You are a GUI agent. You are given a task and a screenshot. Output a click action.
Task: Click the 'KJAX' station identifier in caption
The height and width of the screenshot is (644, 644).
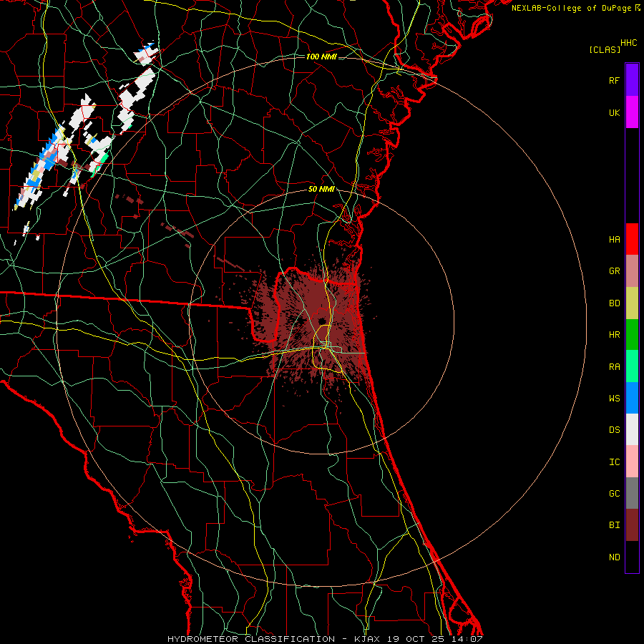pyautogui.click(x=367, y=639)
